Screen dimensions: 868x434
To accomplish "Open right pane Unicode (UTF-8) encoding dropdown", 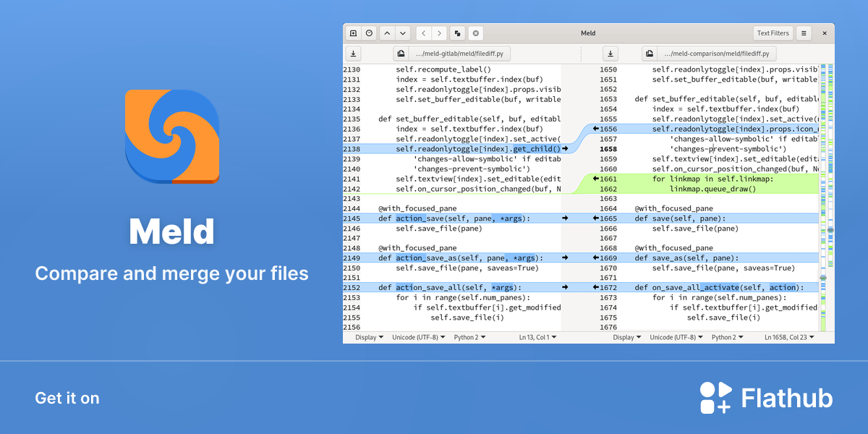I will coord(677,337).
